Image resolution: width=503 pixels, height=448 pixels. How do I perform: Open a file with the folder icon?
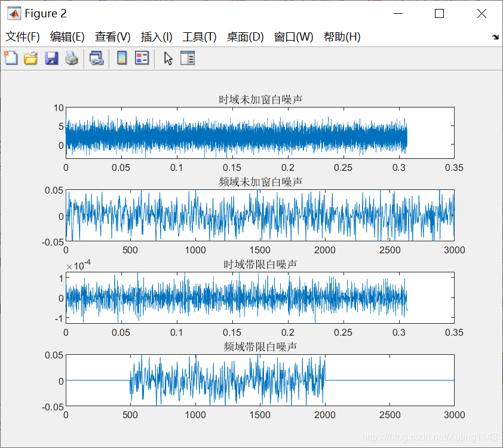[x=31, y=59]
